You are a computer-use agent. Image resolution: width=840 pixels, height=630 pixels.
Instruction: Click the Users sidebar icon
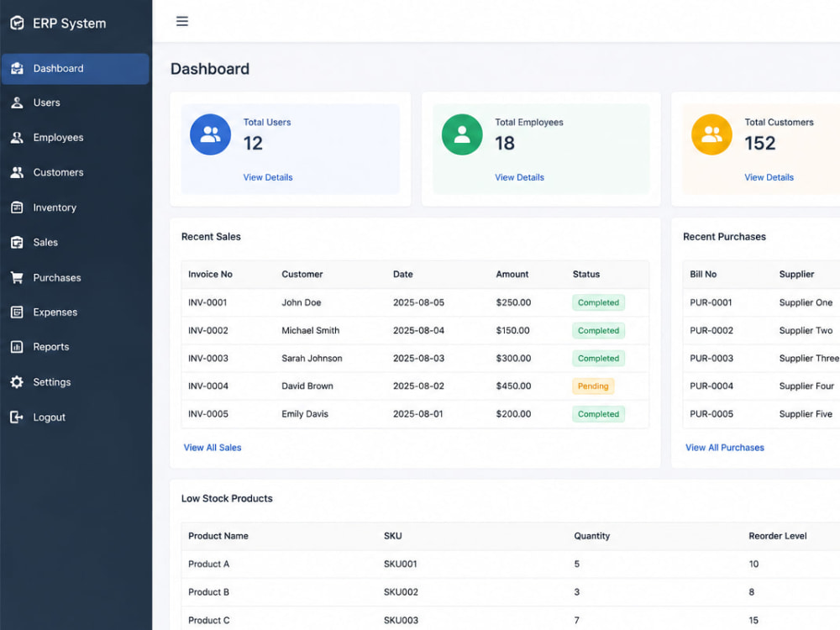point(17,102)
